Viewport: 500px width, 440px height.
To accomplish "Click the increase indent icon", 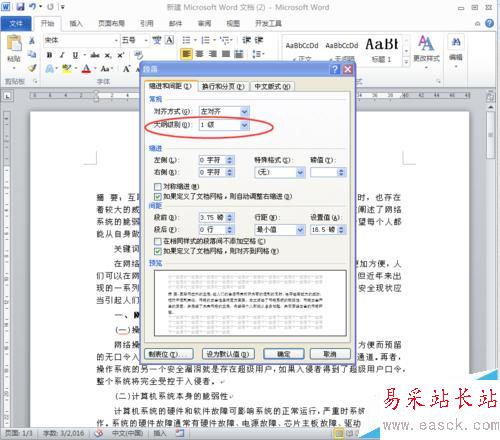I will 259,40.
